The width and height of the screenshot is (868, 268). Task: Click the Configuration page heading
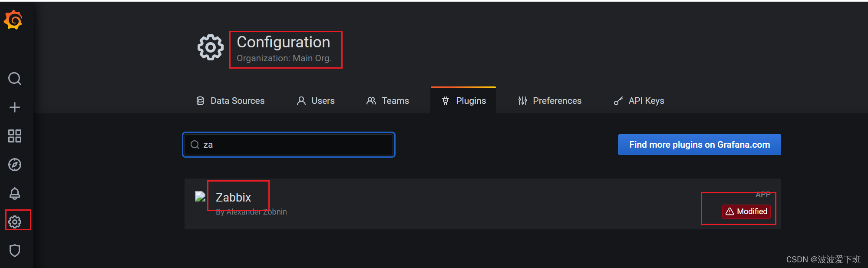coord(284,42)
